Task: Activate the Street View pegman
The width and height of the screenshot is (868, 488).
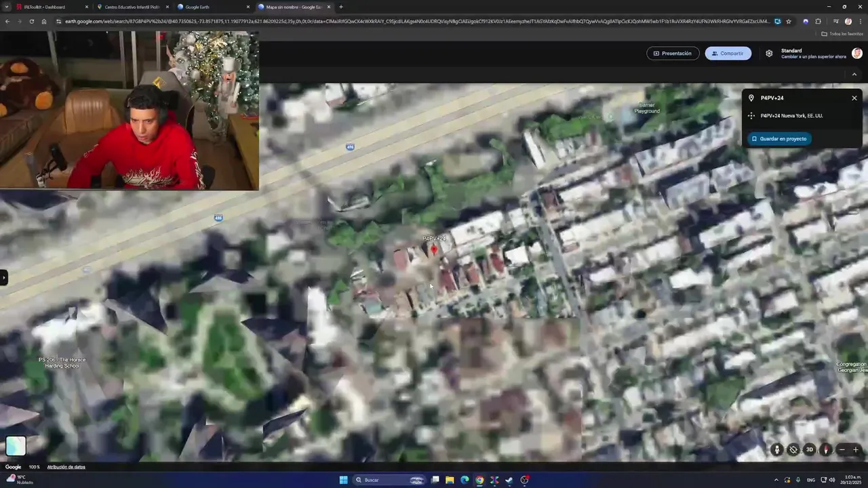Action: (777, 449)
